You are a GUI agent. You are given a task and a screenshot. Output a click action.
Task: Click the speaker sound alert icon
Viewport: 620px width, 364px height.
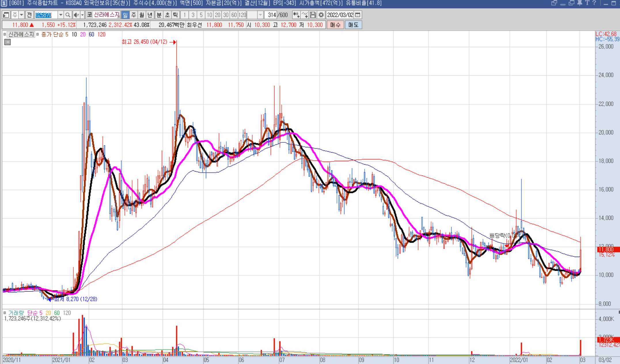click(76, 15)
